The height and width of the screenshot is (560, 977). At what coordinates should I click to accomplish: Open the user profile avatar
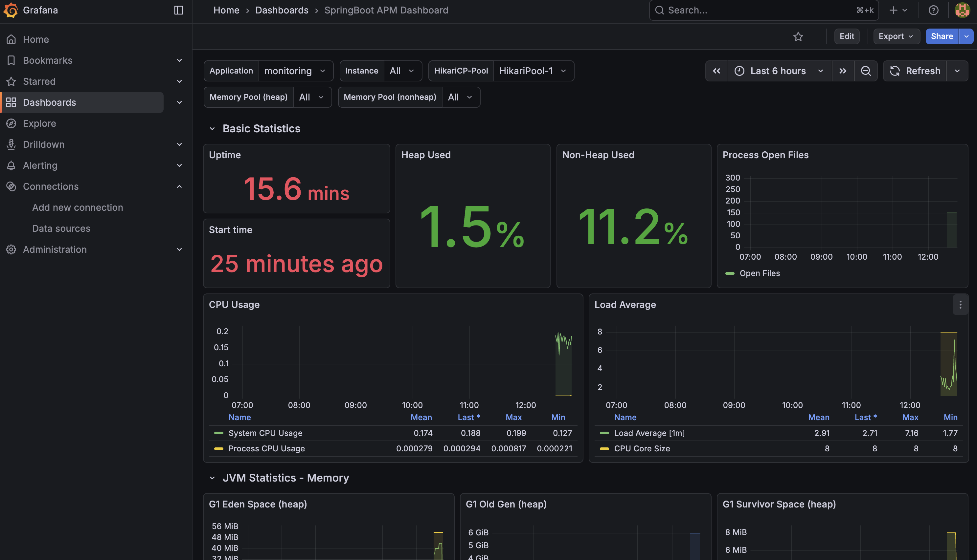[962, 11]
